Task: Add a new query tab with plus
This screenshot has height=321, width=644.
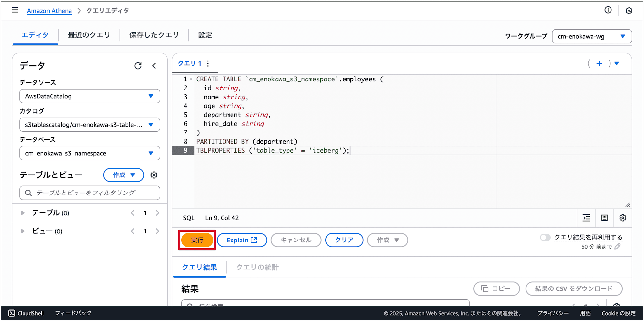Action: click(599, 63)
